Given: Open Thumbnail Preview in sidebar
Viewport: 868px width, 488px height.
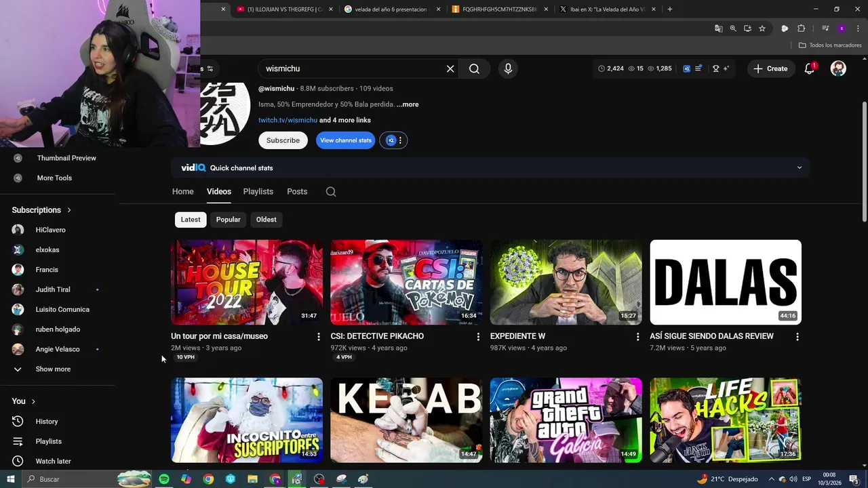Looking at the screenshot, I should (x=66, y=158).
